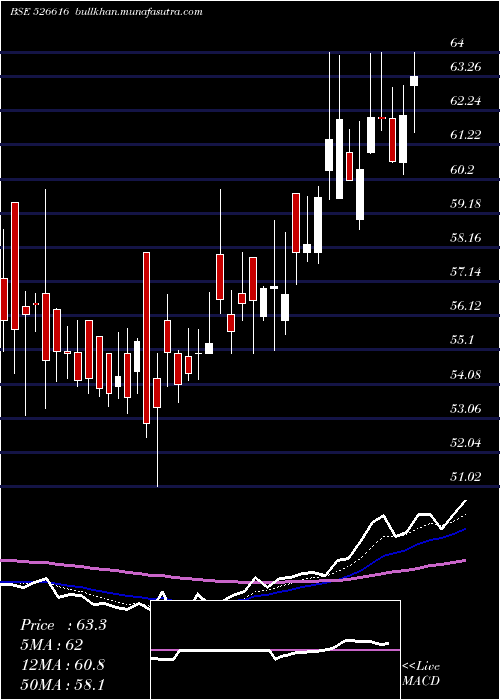Click the 51.02 price axis label
Screen dimensions: 500x700
click(466, 476)
